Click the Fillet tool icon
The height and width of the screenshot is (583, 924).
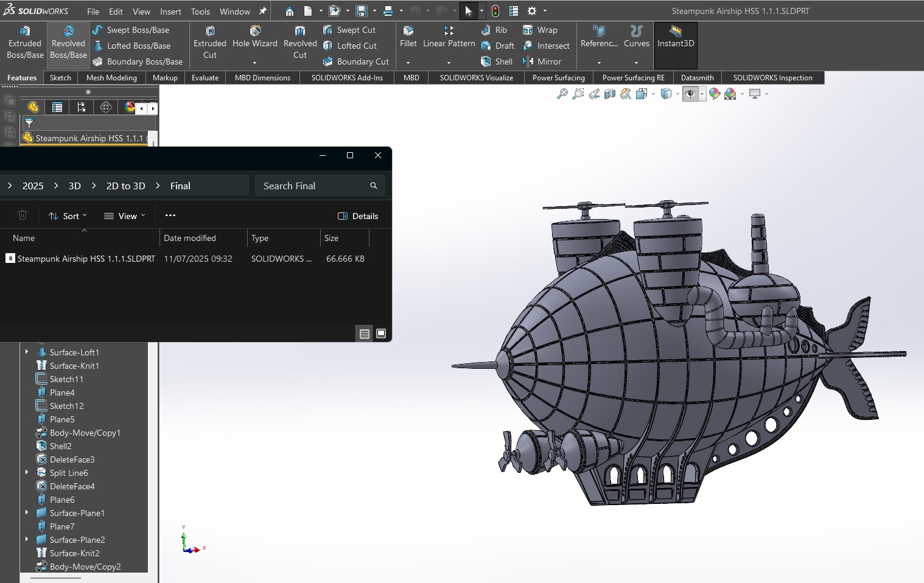(408, 31)
